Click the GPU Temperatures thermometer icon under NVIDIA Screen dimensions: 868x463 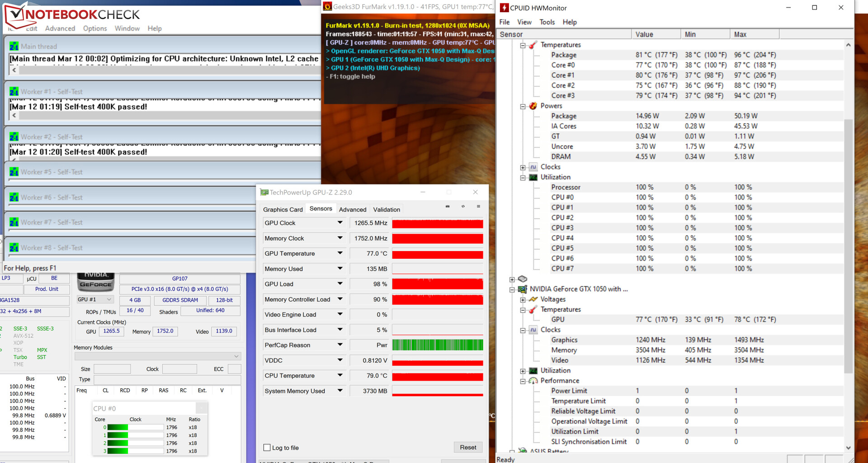(533, 309)
